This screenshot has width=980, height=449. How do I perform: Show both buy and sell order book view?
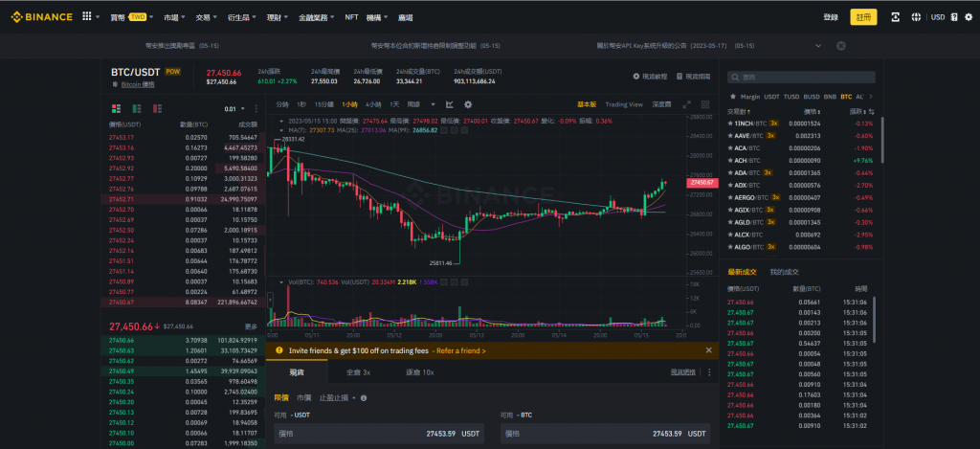tap(116, 108)
